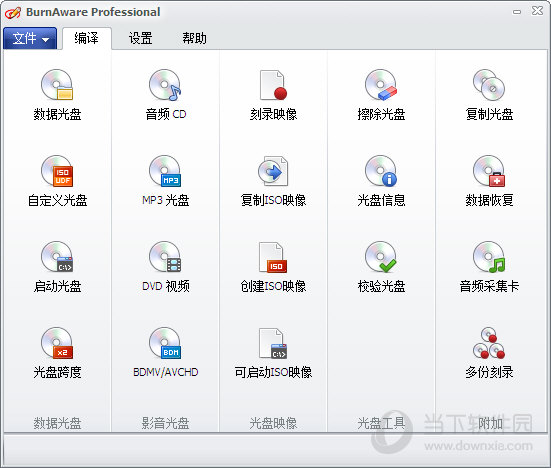Select the DVD 视频 icon
This screenshot has width=551, height=468.
(x=165, y=257)
